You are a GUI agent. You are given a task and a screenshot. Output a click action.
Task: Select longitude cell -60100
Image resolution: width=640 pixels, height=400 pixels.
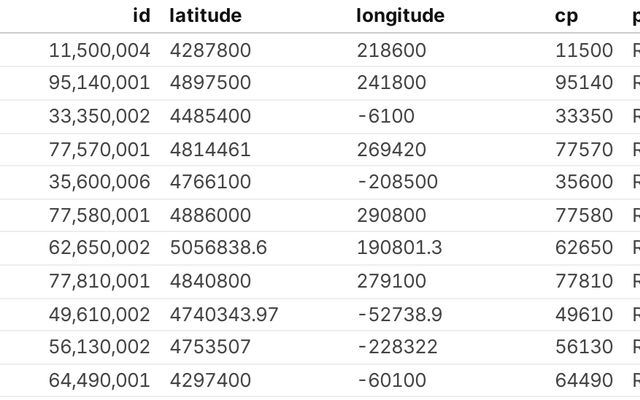click(x=391, y=380)
